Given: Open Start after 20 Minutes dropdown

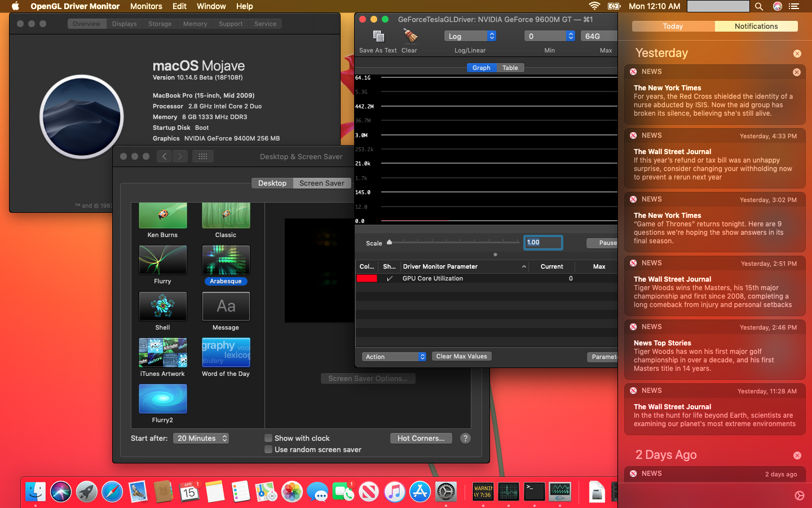Looking at the screenshot, I should pyautogui.click(x=201, y=438).
